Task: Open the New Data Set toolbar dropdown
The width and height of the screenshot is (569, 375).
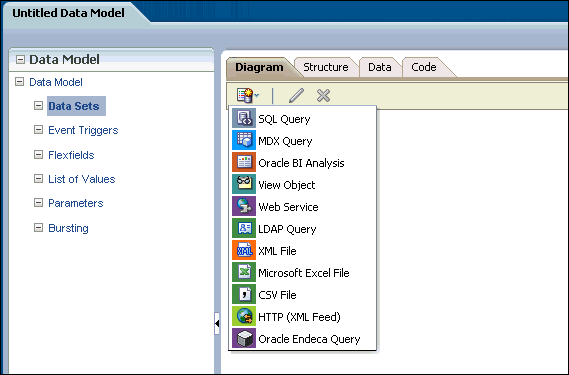Action: coord(248,95)
